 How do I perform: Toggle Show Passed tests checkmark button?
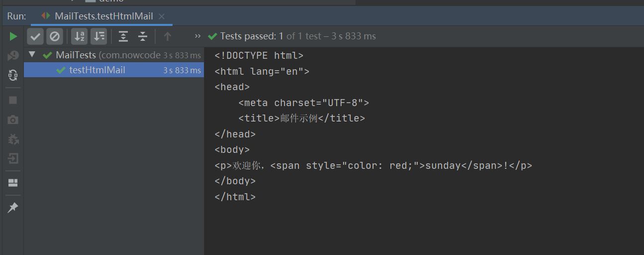(x=35, y=36)
